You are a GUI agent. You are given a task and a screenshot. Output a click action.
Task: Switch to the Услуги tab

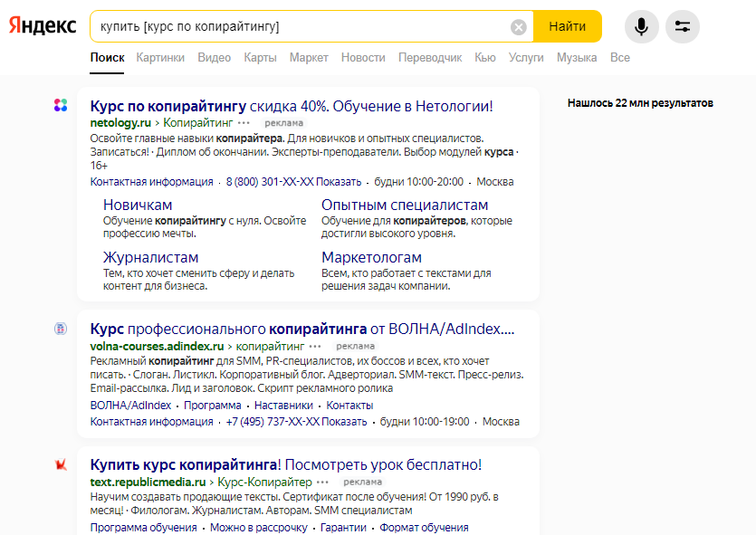click(526, 58)
